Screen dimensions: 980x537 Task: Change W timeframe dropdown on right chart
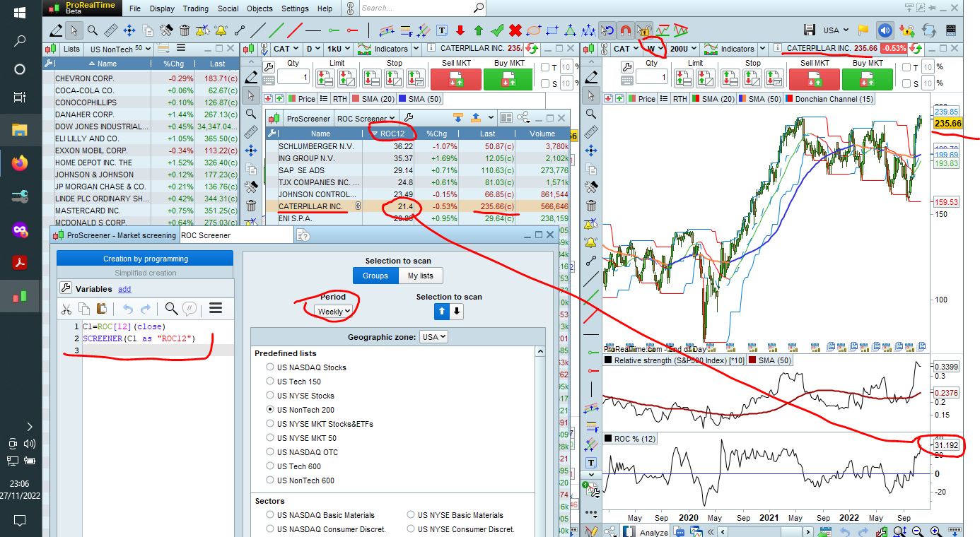656,49
